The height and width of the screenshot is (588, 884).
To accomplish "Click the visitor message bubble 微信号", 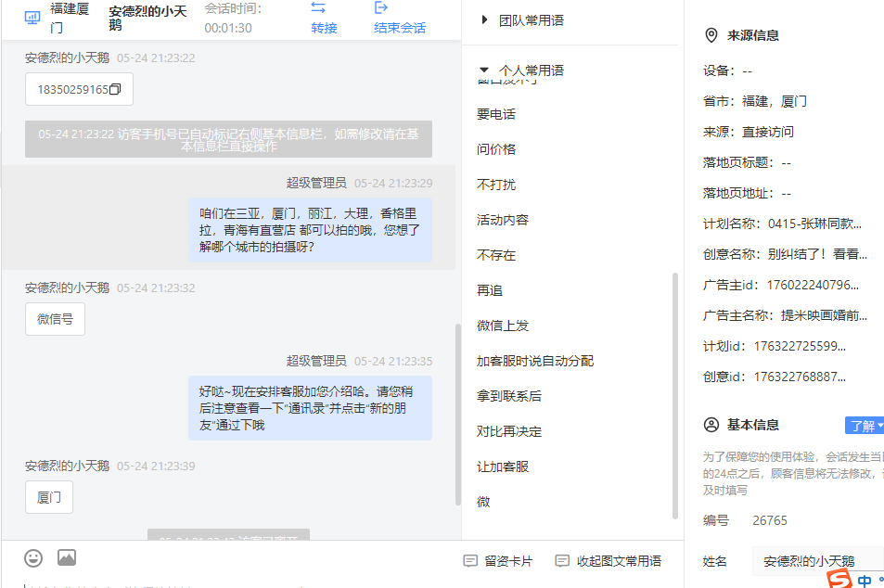I will coord(56,319).
